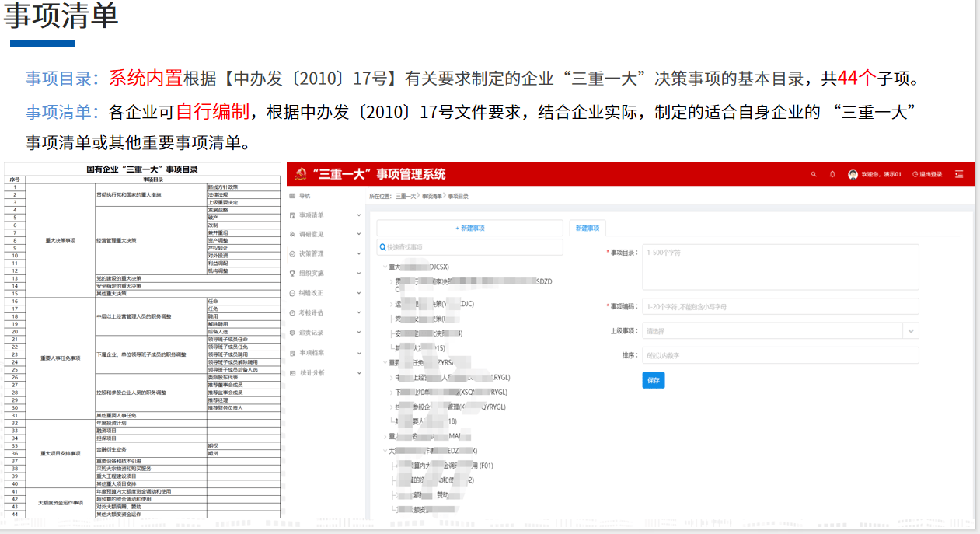Click the 调研意见 sidebar icon
Screen dimensions: 980x534
(292, 234)
